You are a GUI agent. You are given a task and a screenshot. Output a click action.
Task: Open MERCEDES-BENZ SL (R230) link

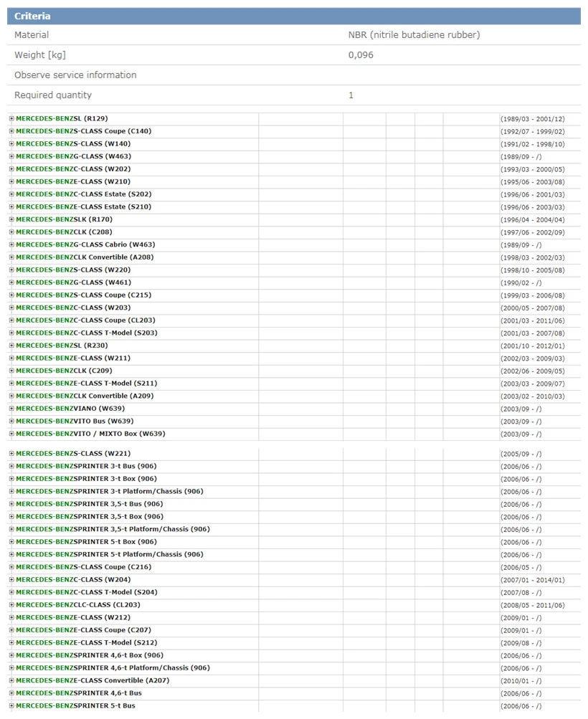(x=62, y=346)
